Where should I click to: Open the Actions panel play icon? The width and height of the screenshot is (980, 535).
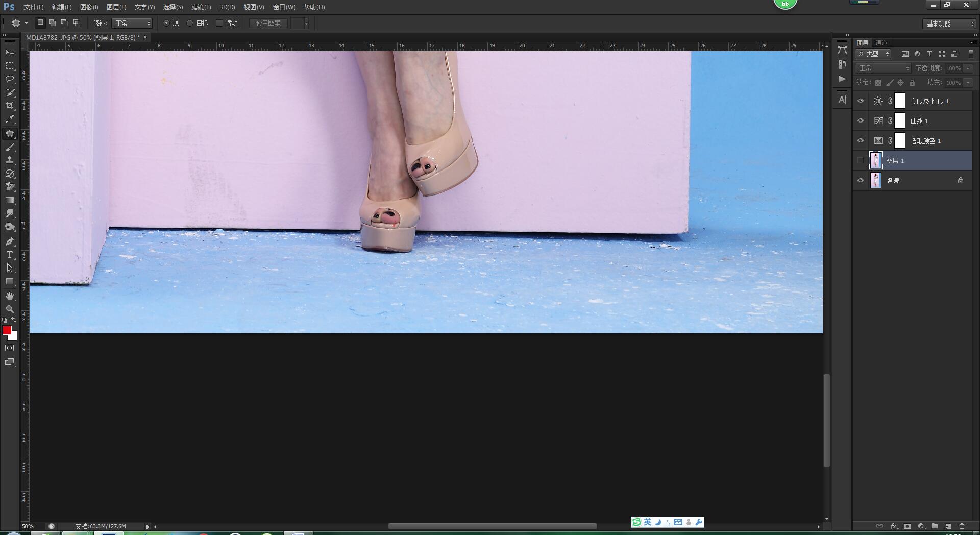842,79
